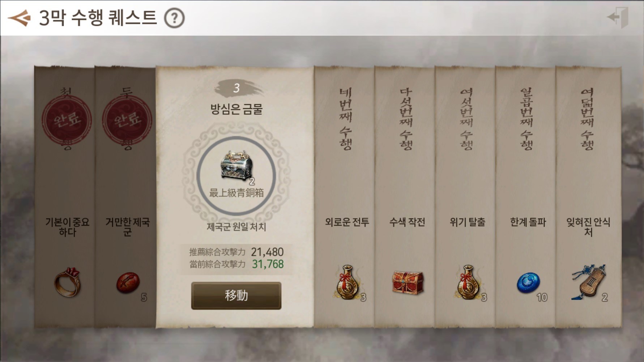The height and width of the screenshot is (362, 644).
Task: Click the exit door icon
Action: pos(618,17)
